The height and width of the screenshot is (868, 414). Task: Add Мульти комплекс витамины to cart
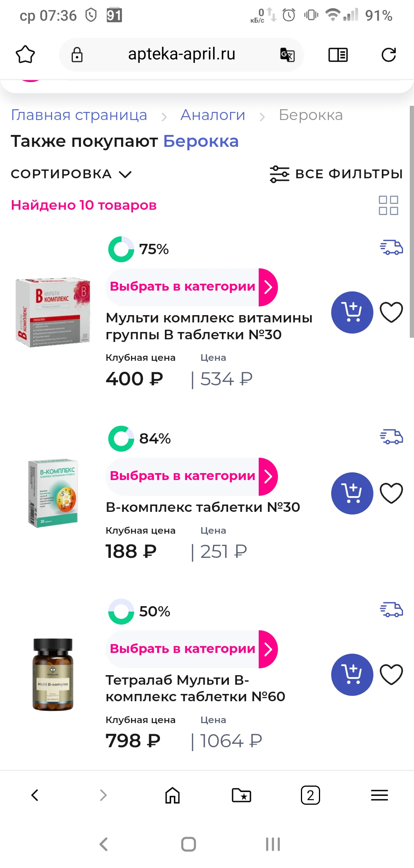(x=352, y=312)
